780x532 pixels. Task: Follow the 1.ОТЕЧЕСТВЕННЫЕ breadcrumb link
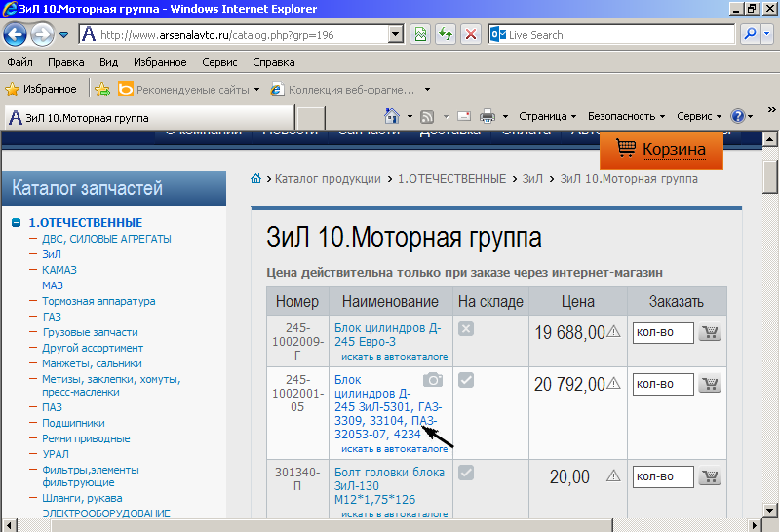(451, 179)
